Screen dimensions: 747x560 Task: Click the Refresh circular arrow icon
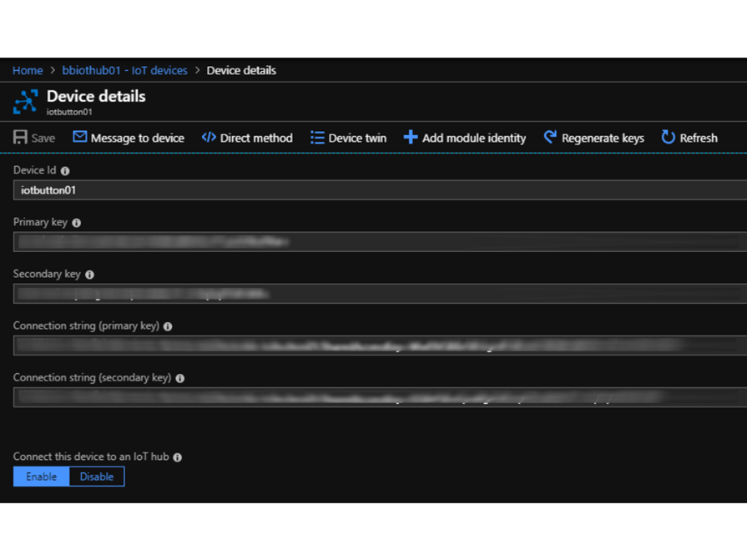pyautogui.click(x=668, y=137)
